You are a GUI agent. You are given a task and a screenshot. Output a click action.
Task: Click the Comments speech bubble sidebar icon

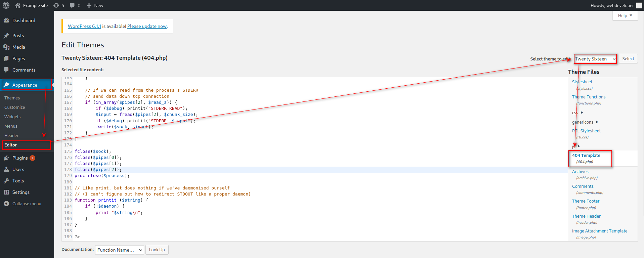click(x=6, y=70)
